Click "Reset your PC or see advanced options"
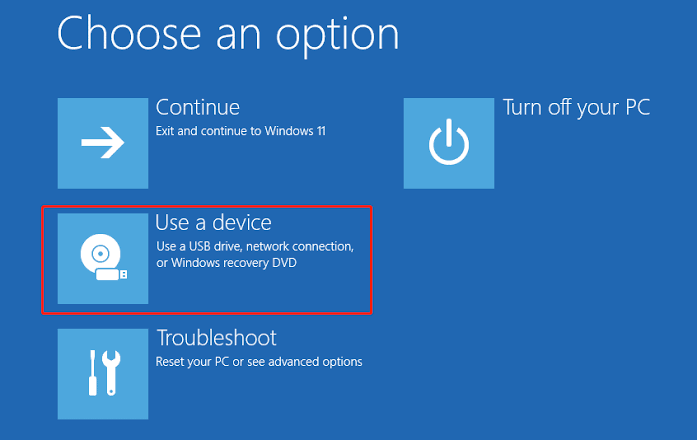697x440 pixels. click(258, 361)
